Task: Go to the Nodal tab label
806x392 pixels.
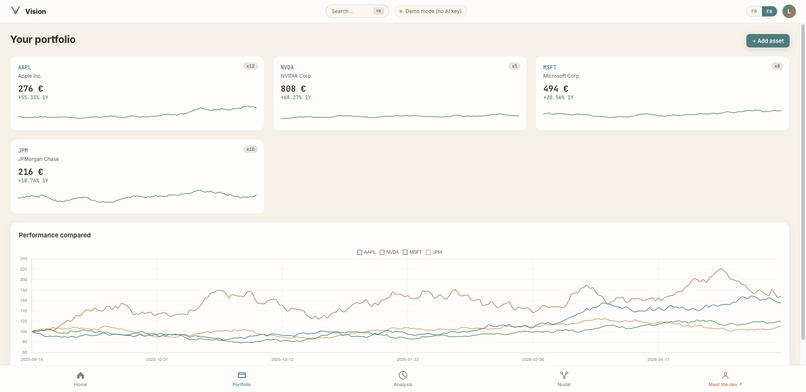Action: tap(564, 384)
